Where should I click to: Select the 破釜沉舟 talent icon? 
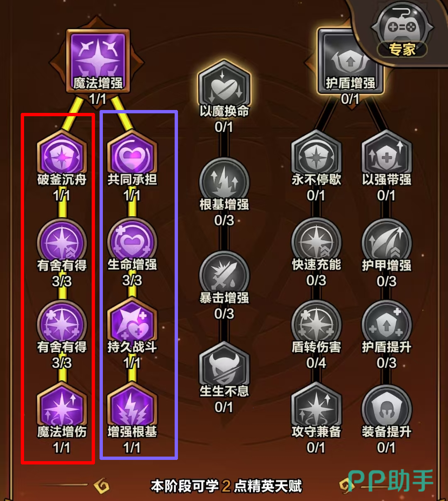coord(62,154)
